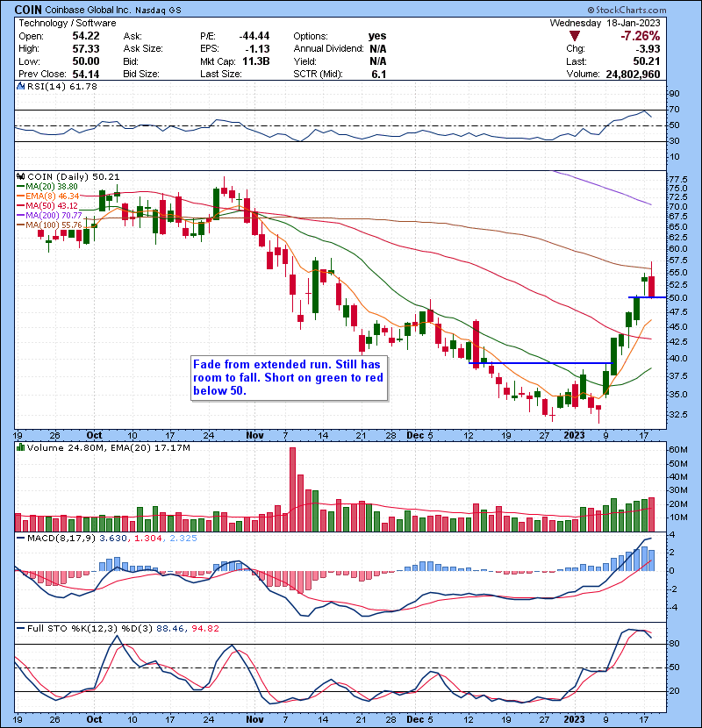Click the Prev Close value 54.14

click(x=86, y=75)
